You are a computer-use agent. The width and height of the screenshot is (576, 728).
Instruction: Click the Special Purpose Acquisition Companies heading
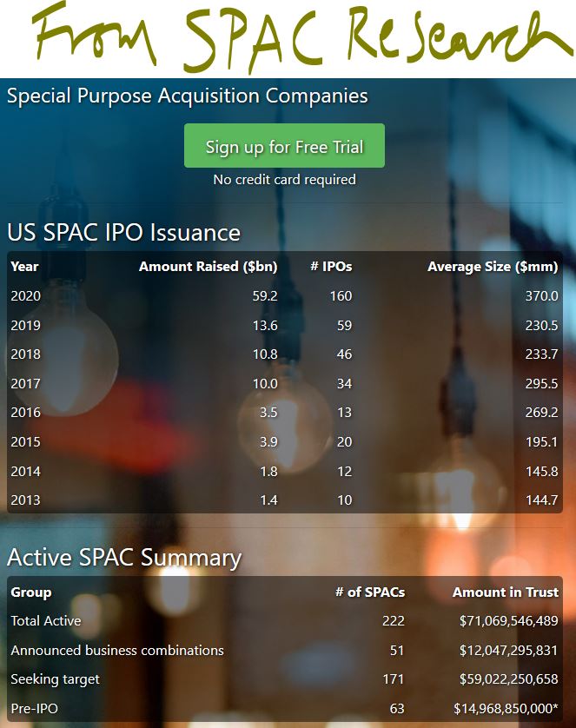point(187,96)
